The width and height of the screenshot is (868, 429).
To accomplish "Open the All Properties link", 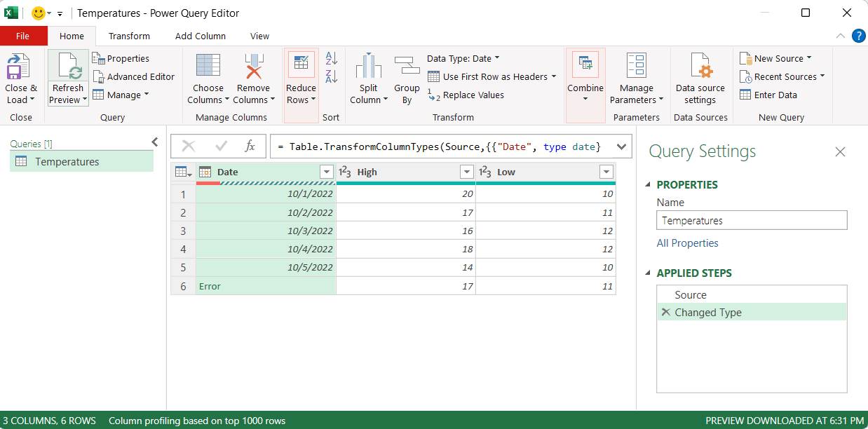I will [x=687, y=243].
